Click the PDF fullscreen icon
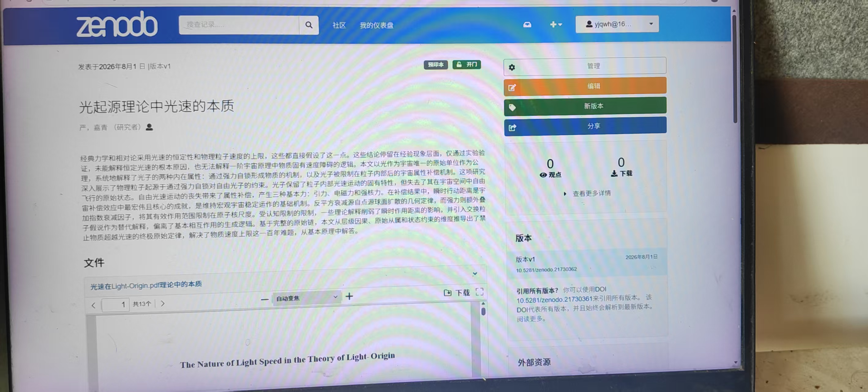The width and height of the screenshot is (868, 392). pos(479,291)
